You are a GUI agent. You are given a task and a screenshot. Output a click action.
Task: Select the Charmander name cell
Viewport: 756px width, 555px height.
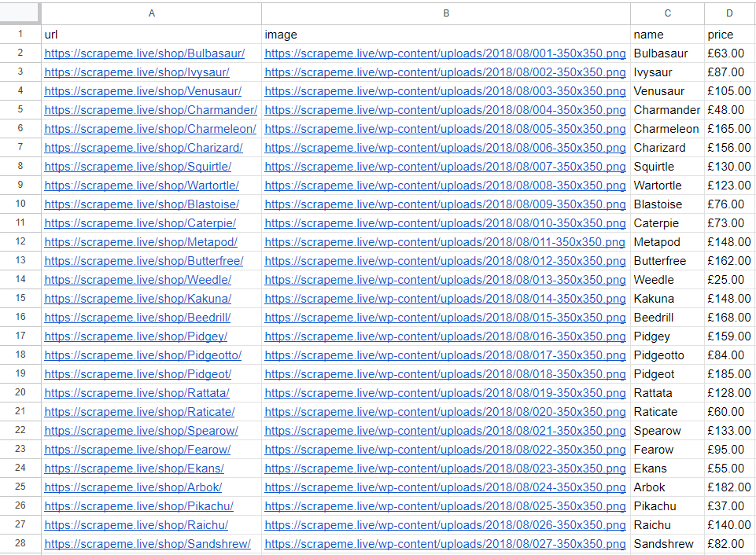(x=667, y=110)
